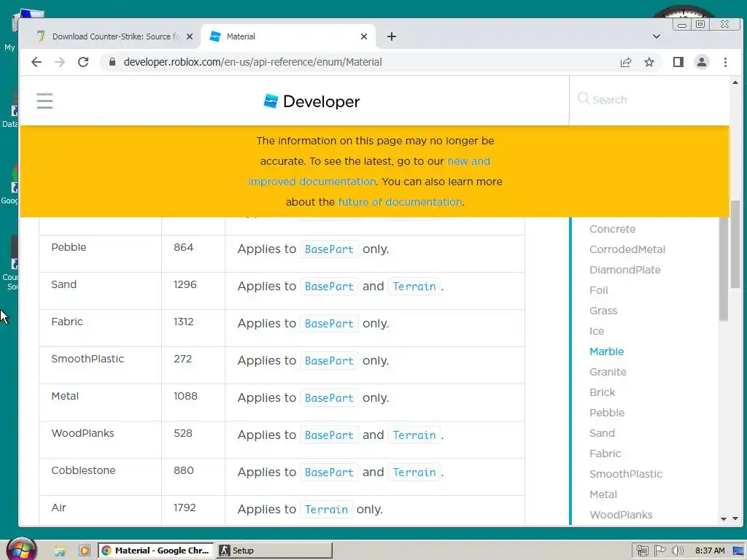Open BasePart link in Pebble row
The height and width of the screenshot is (560, 747).
[329, 249]
